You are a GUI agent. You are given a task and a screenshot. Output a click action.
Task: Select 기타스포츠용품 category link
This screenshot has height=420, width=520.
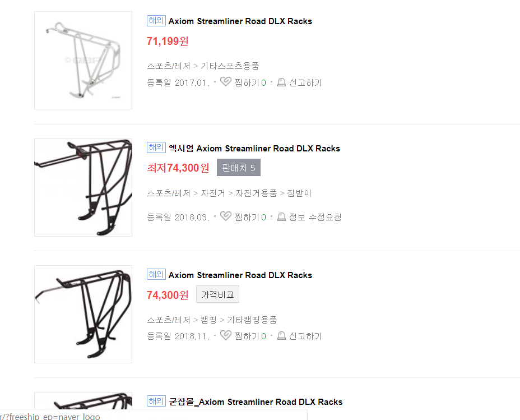click(230, 66)
